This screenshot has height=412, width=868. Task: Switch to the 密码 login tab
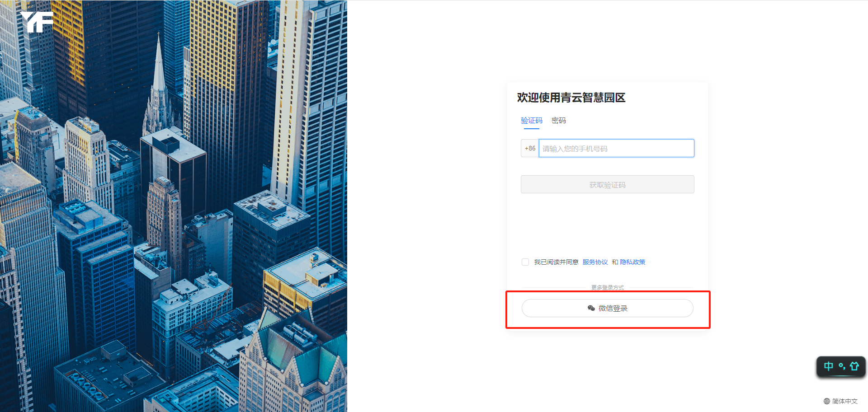[558, 121]
